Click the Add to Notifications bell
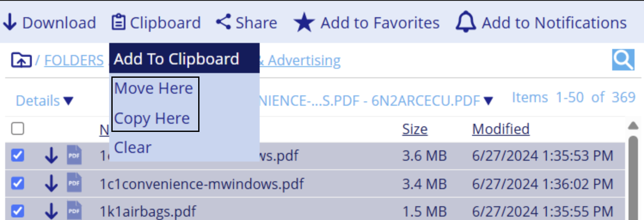644x220 pixels. click(x=466, y=22)
